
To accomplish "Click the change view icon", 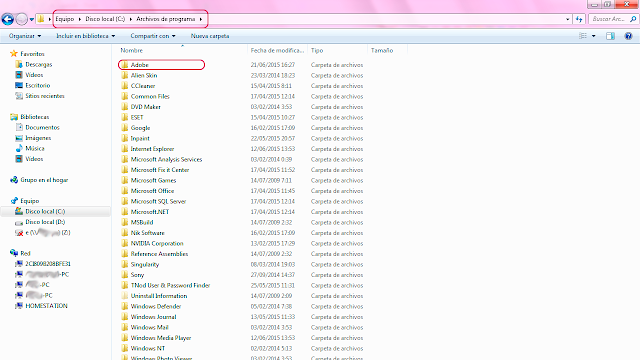I will tap(583, 36).
